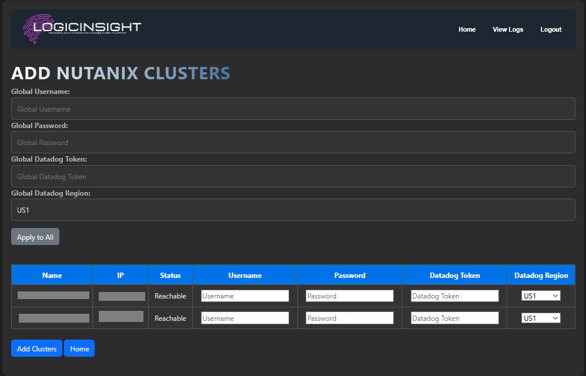
Task: Click the Global Password label
Action: [x=39, y=126]
